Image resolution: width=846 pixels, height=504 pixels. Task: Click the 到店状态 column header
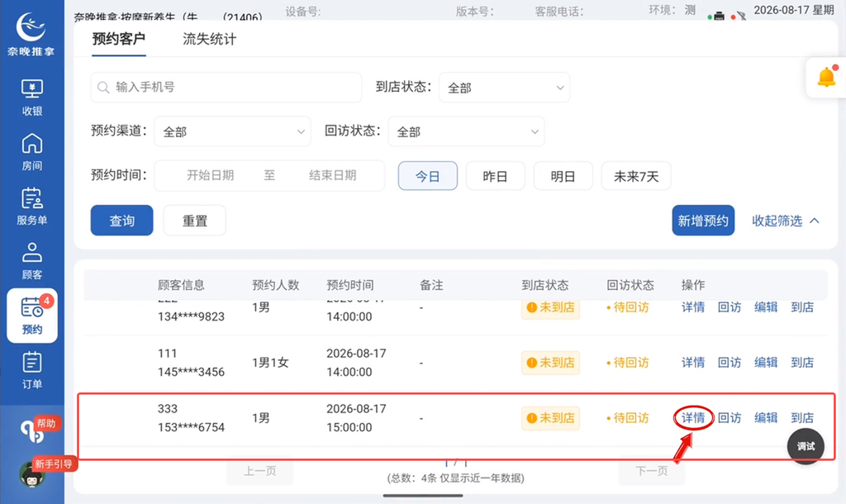[x=545, y=285]
